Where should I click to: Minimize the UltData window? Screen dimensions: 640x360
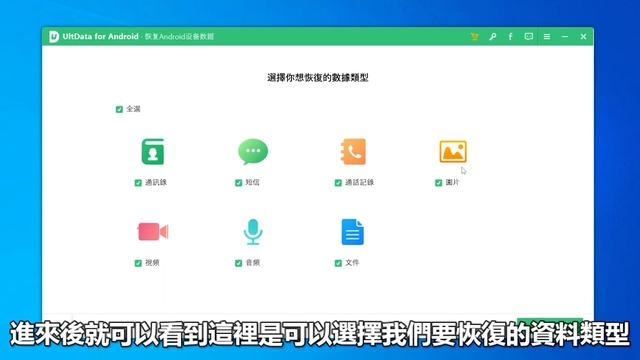565,36
